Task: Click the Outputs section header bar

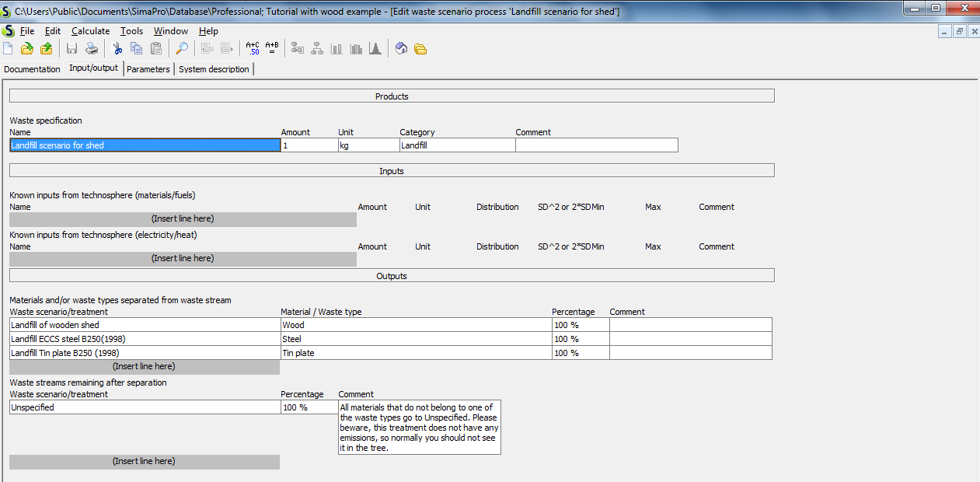Action: (392, 276)
